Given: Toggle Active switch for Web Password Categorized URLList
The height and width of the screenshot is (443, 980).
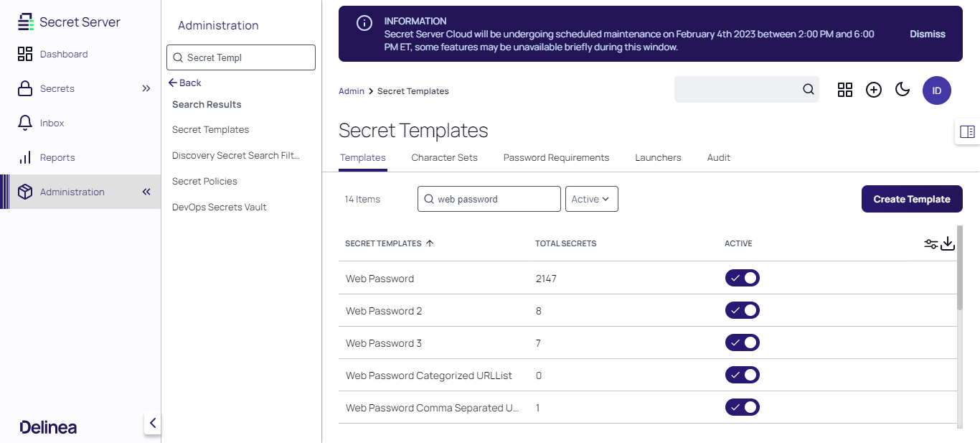Looking at the screenshot, I should point(743,375).
